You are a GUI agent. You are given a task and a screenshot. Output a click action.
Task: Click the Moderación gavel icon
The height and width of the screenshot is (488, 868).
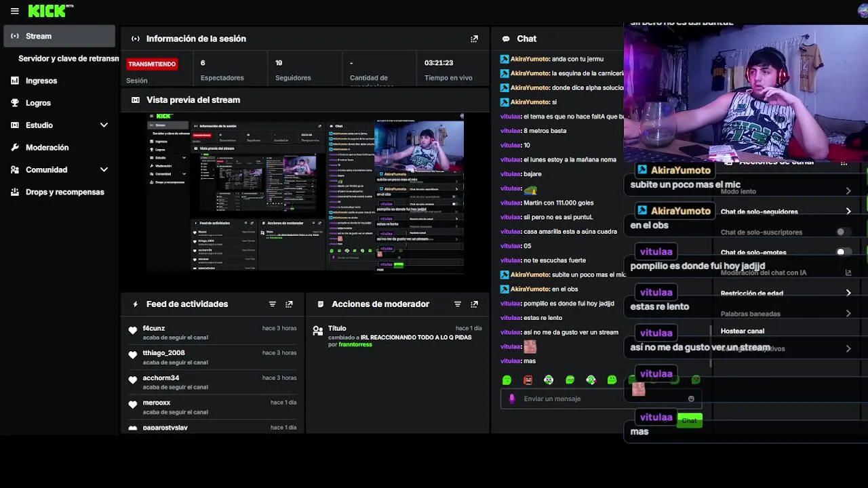(x=15, y=147)
